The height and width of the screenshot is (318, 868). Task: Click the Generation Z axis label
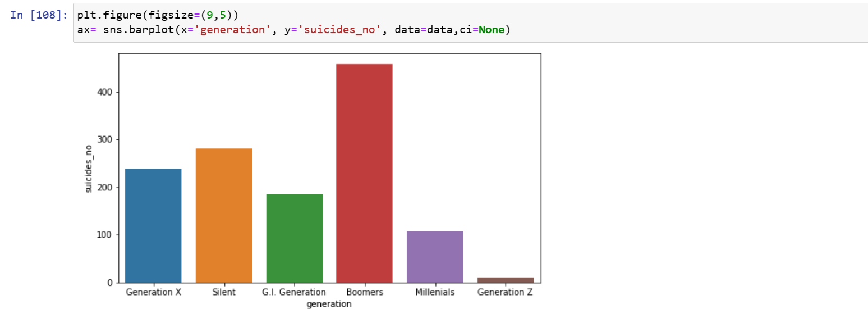(506, 293)
